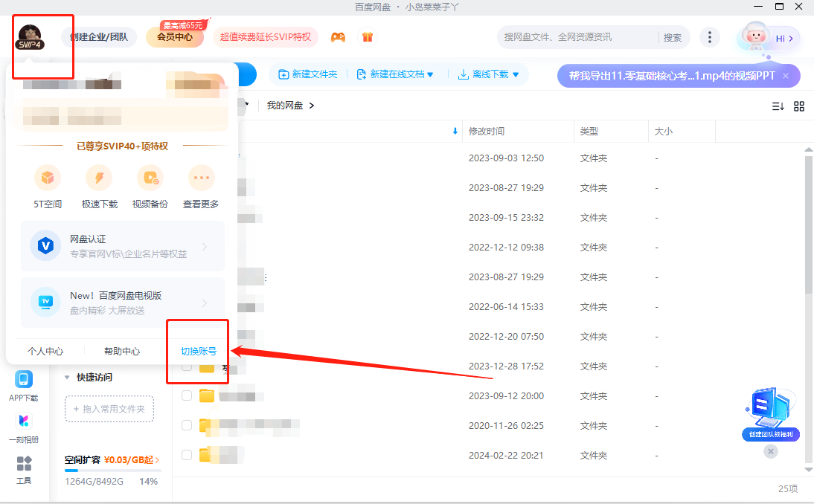The width and height of the screenshot is (814, 504).
Task: Open the 离线下载 dropdown arrow
Action: [x=515, y=74]
